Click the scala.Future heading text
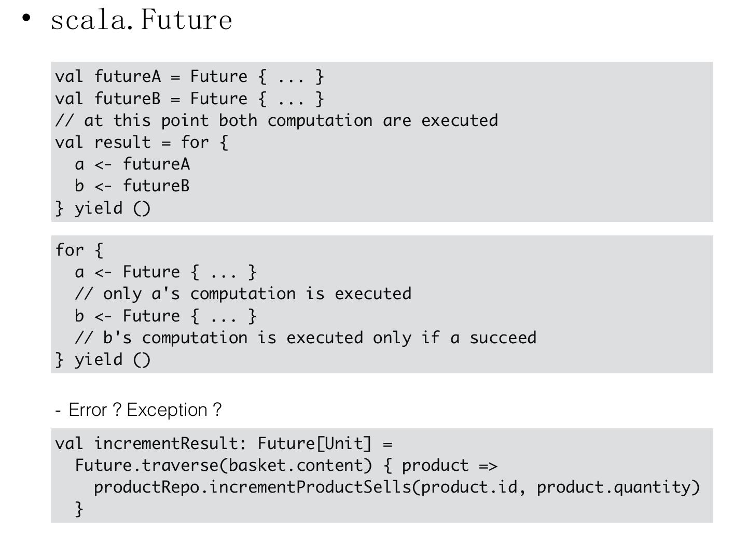The width and height of the screenshot is (747, 560). (x=141, y=20)
